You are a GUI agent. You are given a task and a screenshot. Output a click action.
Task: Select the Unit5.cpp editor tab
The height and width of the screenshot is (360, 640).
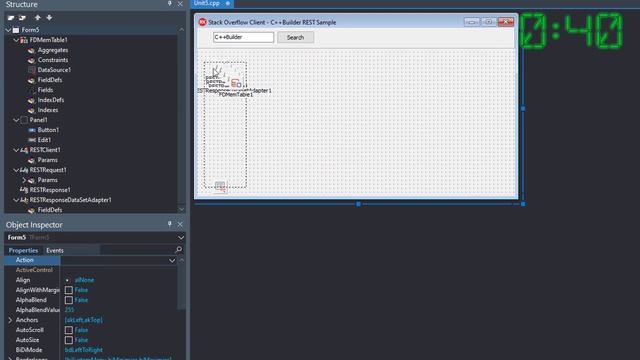[211, 4]
